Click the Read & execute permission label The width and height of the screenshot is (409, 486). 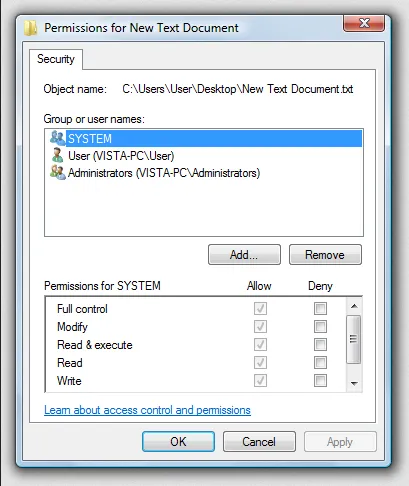click(95, 345)
